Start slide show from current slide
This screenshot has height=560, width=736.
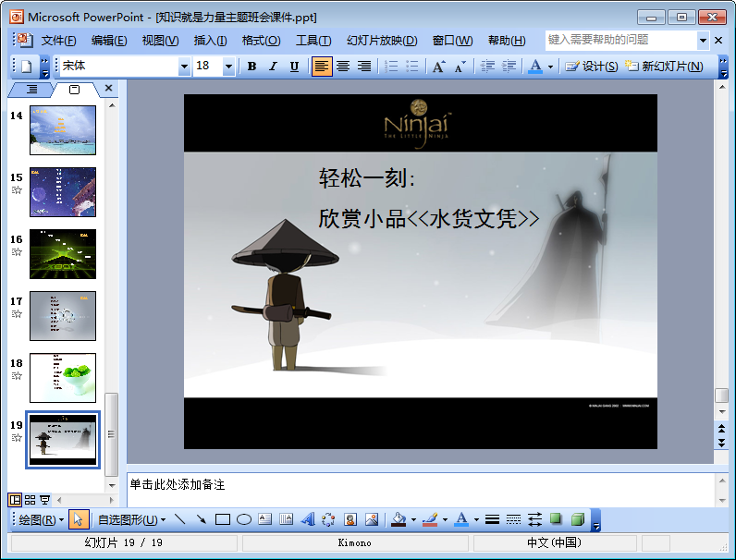point(45,500)
